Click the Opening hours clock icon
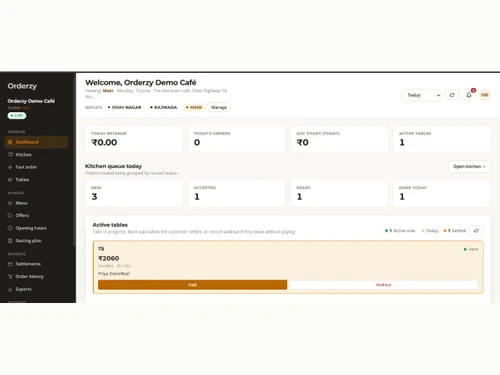 pyautogui.click(x=10, y=228)
